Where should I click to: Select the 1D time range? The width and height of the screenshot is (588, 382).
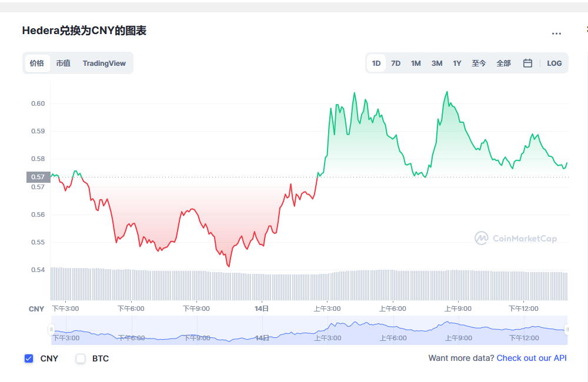coord(376,63)
